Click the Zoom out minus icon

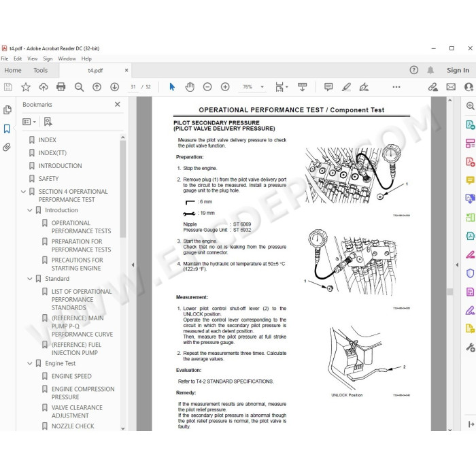click(207, 87)
